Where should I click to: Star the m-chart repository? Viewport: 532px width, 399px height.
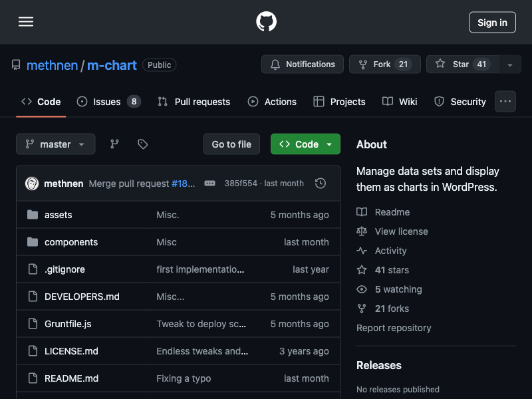[x=462, y=64]
